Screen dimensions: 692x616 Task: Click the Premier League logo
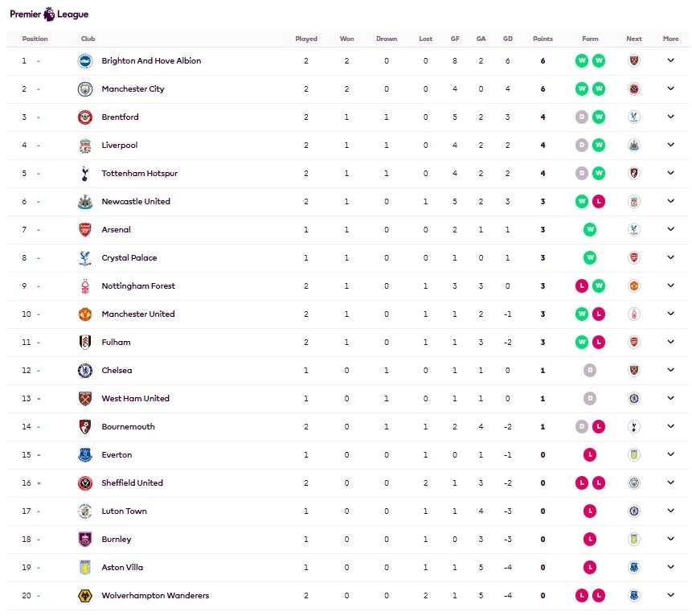click(x=49, y=14)
